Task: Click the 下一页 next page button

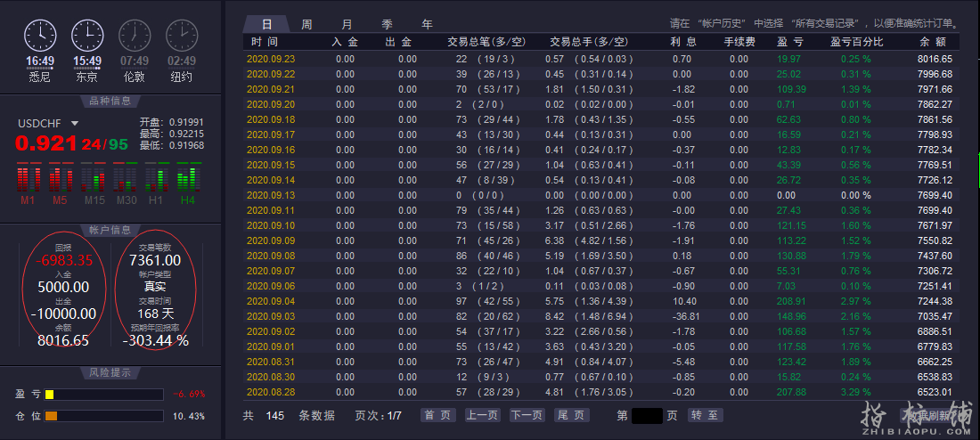Action: (527, 415)
